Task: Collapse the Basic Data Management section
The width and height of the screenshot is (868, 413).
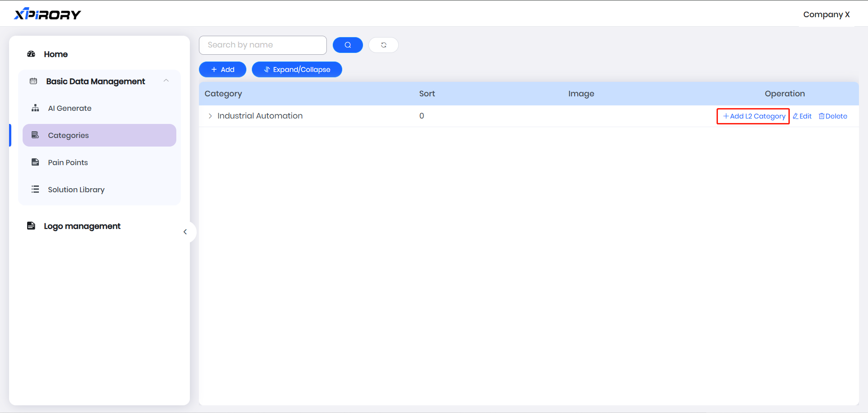Action: (x=166, y=81)
